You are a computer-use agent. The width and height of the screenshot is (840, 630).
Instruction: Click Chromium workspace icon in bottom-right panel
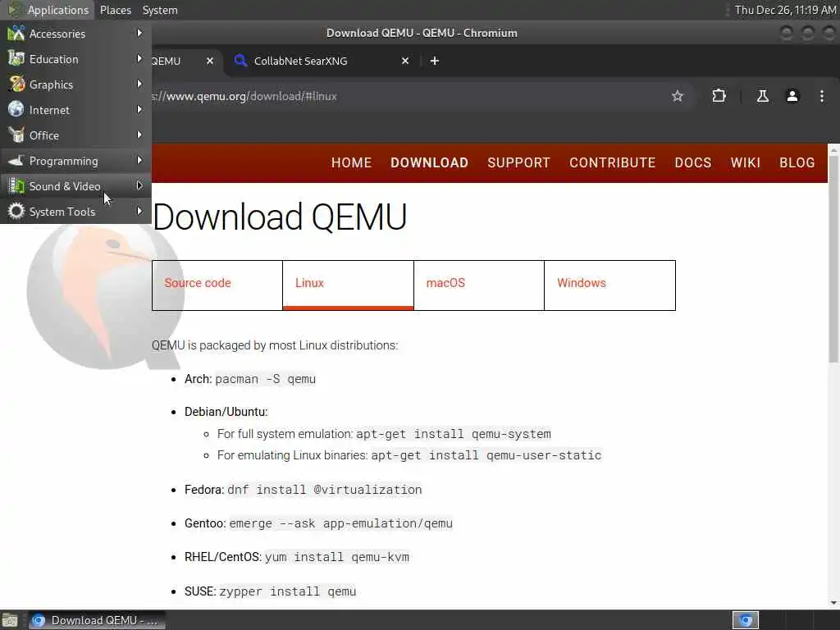745,620
